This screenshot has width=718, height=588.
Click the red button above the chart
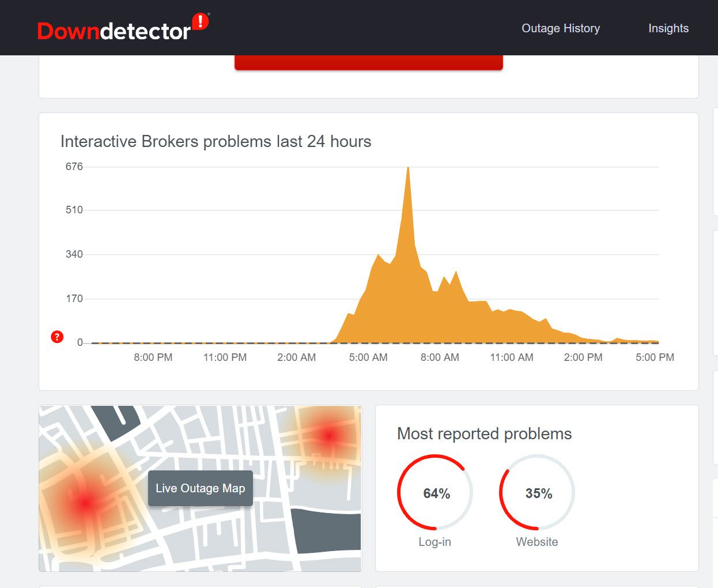[x=369, y=62]
